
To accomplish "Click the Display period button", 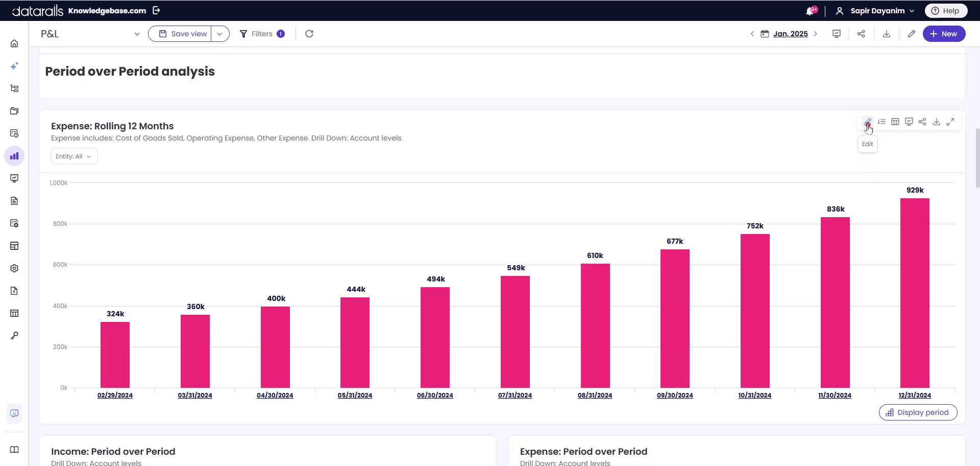I will [x=918, y=412].
